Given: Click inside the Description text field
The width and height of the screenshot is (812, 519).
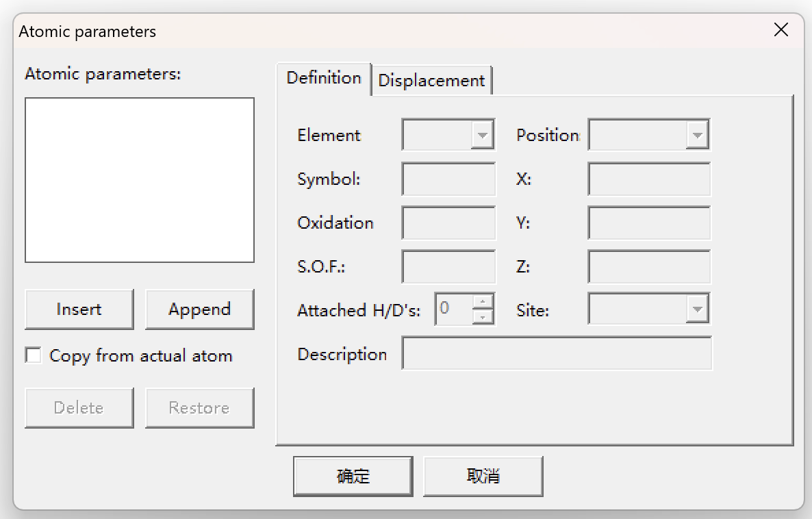Looking at the screenshot, I should coord(556,354).
